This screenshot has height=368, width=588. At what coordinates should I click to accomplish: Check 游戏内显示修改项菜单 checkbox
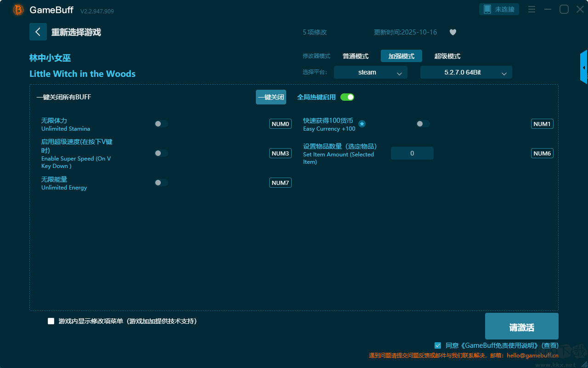(x=51, y=321)
